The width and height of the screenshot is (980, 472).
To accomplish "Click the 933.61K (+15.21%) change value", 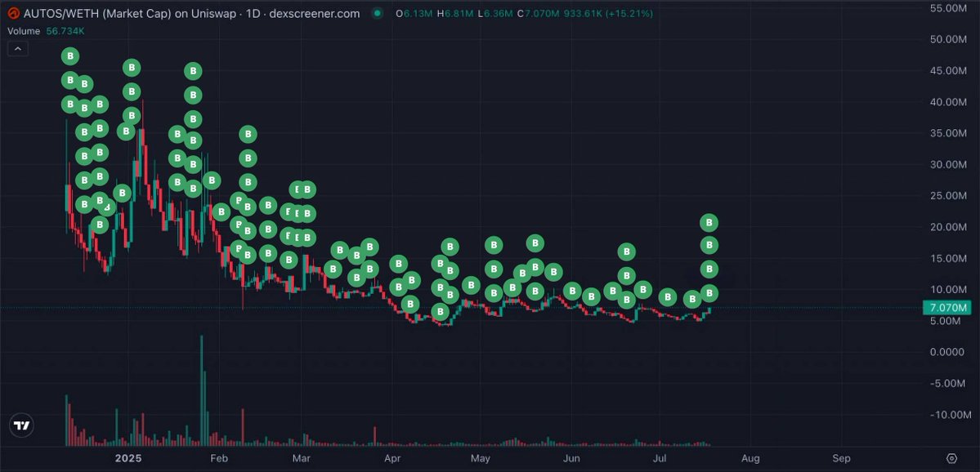I will pyautogui.click(x=608, y=13).
